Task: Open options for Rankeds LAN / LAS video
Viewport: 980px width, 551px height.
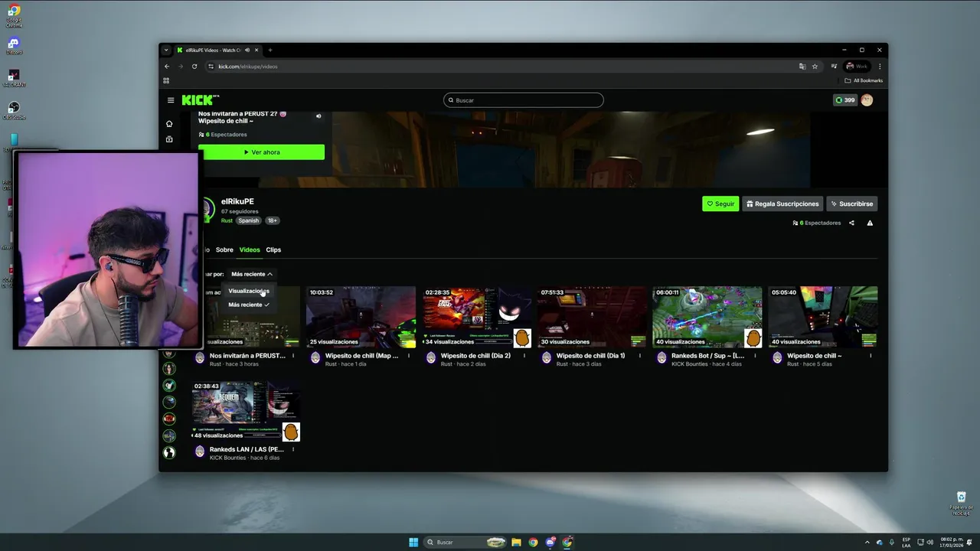Action: (x=293, y=449)
